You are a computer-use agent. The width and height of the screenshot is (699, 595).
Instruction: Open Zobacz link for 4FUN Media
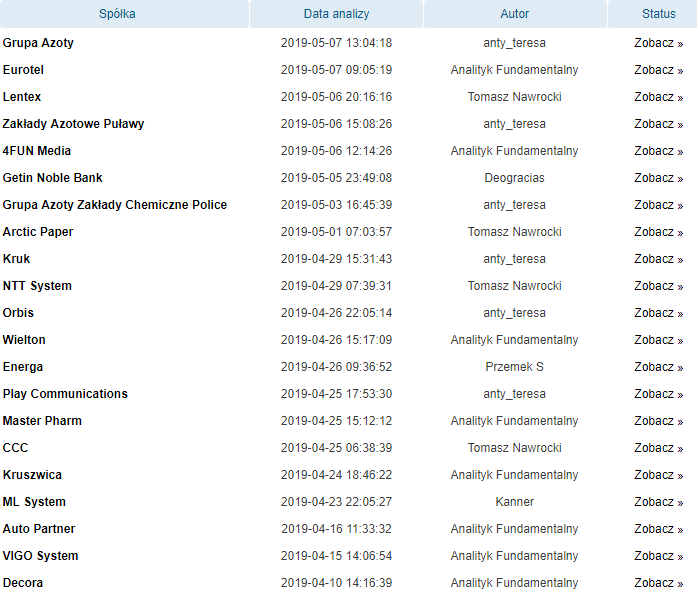(x=658, y=151)
